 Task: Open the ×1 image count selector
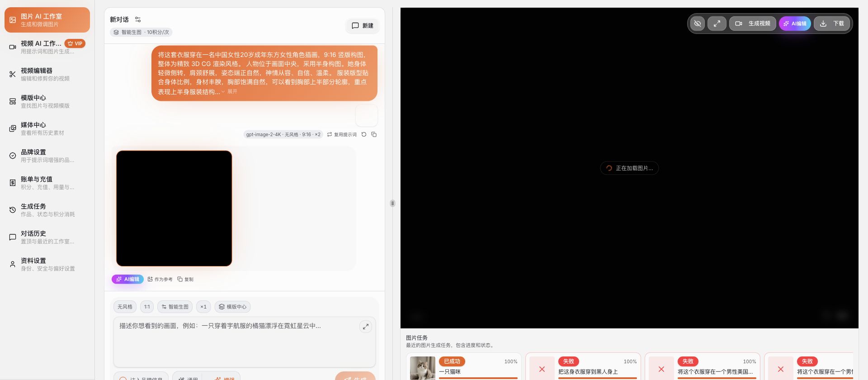(203, 307)
